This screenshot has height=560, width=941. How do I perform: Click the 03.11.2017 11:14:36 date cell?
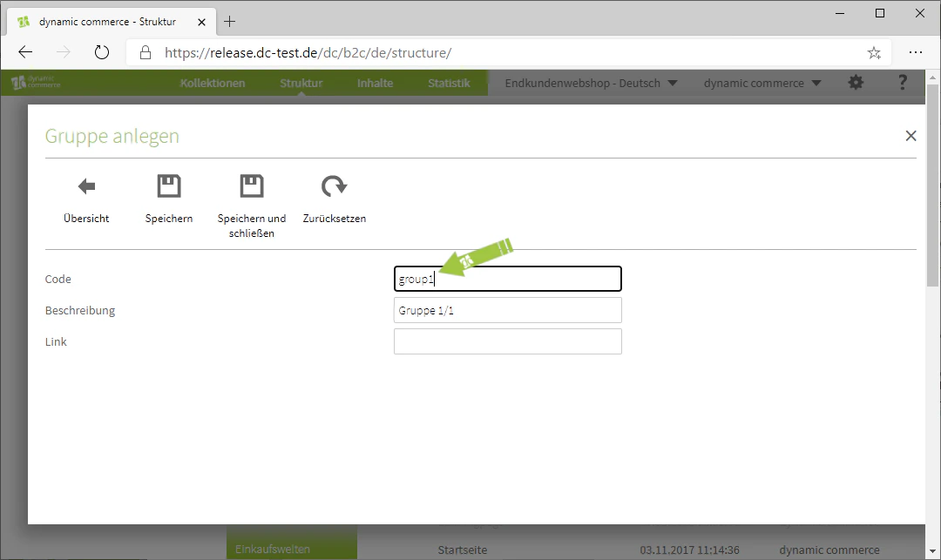689,550
